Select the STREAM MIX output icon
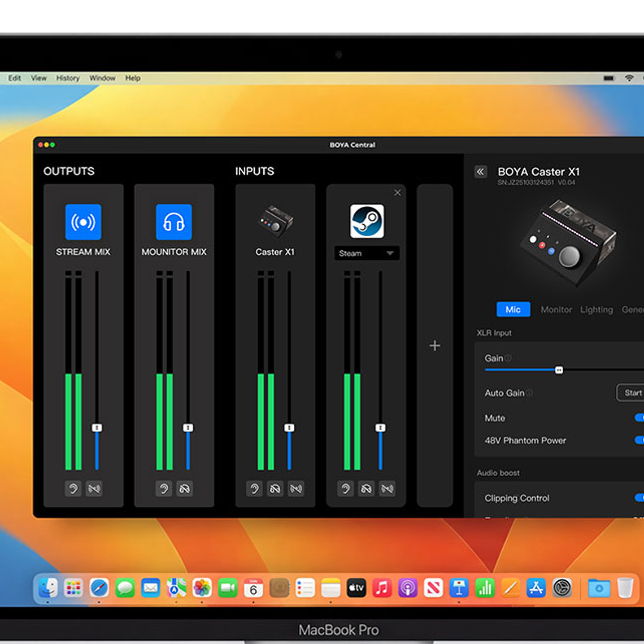Image resolution: width=644 pixels, height=644 pixels. 83,221
